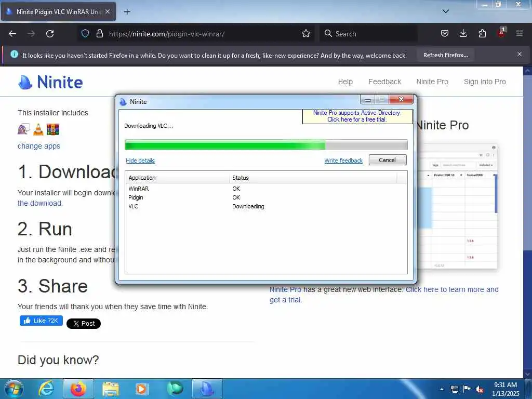532x399 pixels.
Task: Click the Ninite Pro link below the screenshot
Action: pyautogui.click(x=285, y=289)
